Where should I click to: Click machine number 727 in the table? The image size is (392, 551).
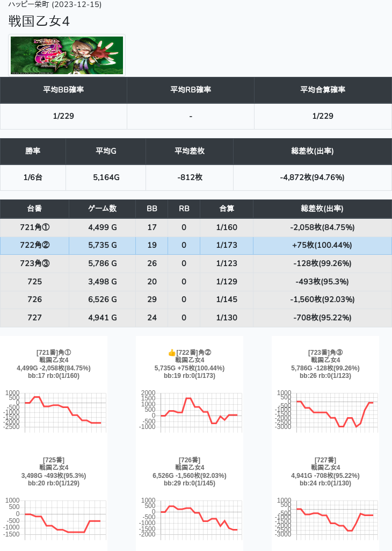(x=34, y=318)
